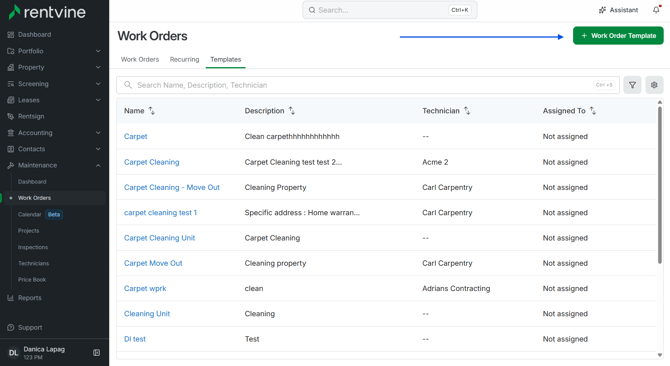Click the Acme 2 technician cell

pos(435,162)
